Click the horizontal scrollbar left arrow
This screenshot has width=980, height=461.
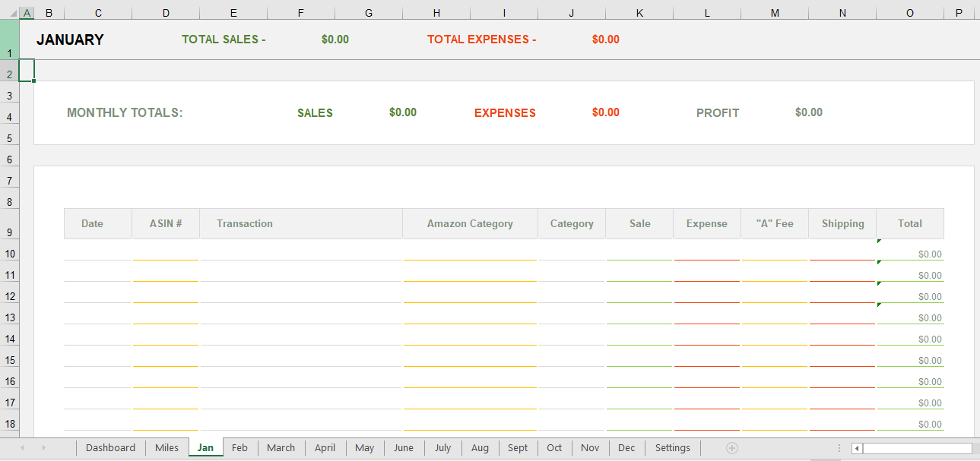(x=858, y=448)
